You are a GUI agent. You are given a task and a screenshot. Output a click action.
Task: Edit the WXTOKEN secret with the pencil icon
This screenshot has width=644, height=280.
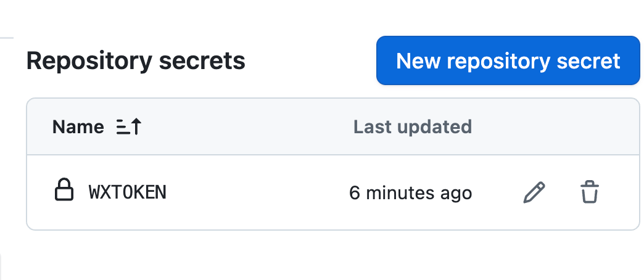(534, 192)
